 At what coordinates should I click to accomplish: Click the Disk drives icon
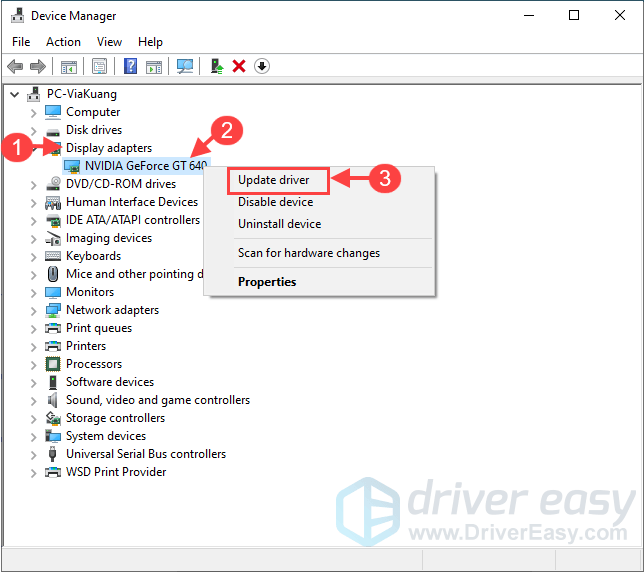(53, 131)
